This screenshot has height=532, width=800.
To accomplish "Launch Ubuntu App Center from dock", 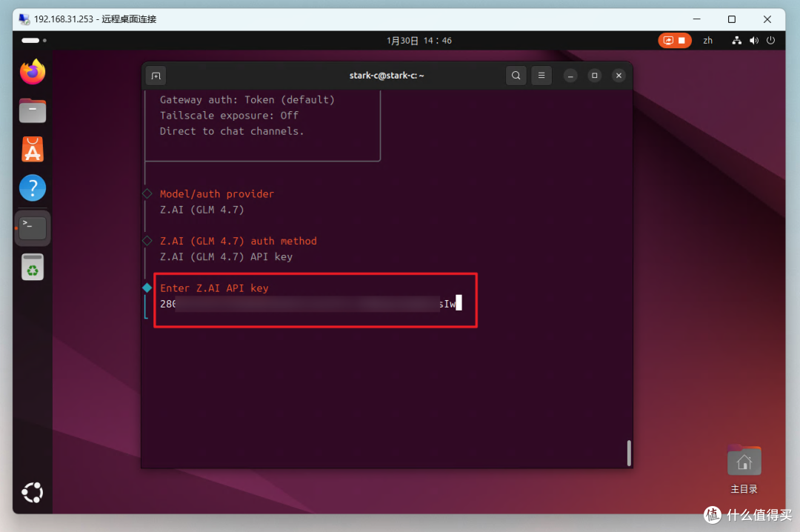I will tap(33, 150).
